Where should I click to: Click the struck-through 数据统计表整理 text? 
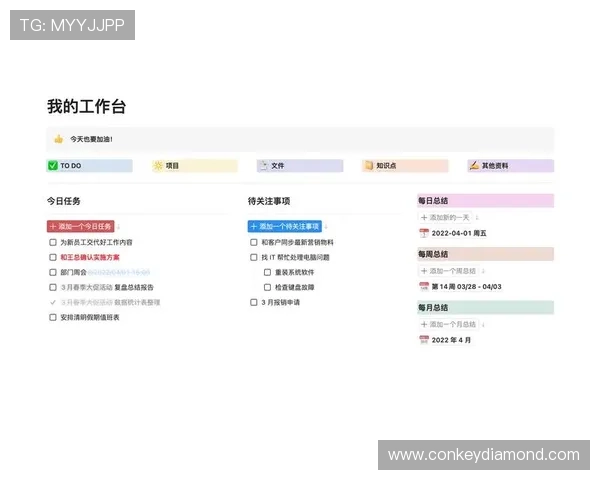click(137, 302)
